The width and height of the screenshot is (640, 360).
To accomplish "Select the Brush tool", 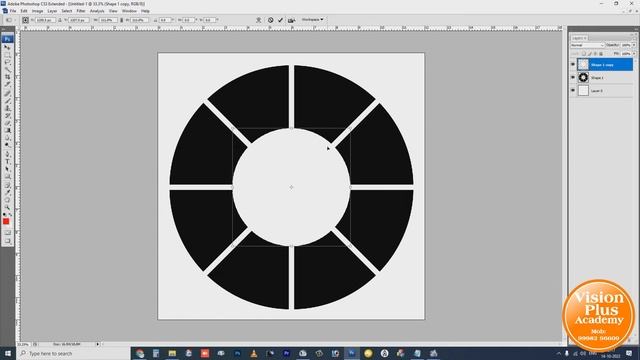I will [7, 101].
